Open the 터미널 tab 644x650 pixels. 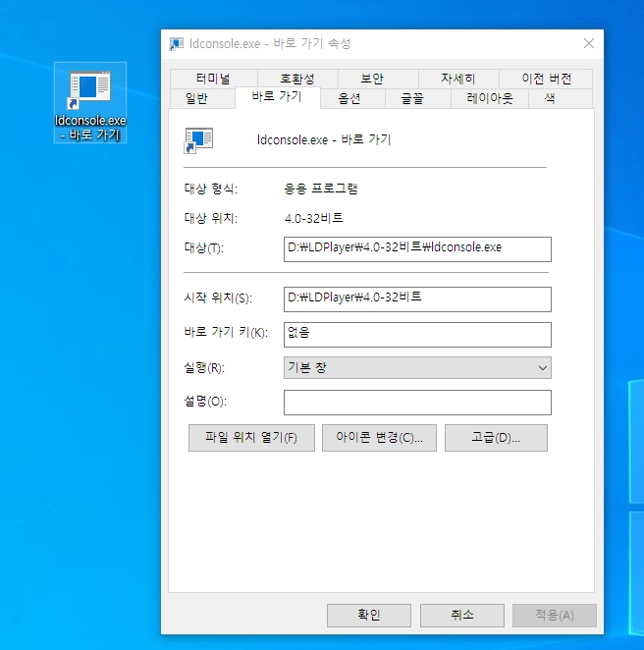point(213,79)
